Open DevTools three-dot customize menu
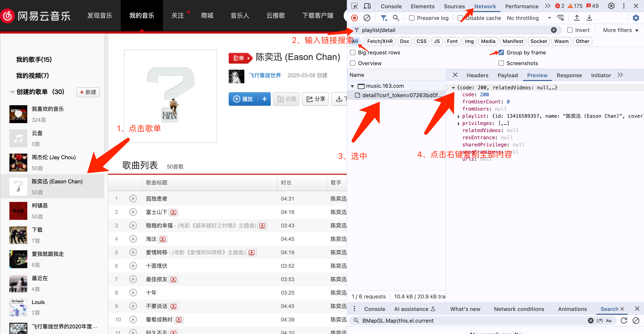This screenshot has width=644, height=334. [x=624, y=6]
